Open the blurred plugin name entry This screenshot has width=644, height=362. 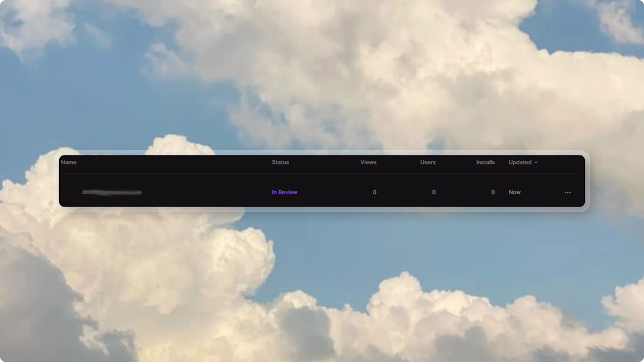click(x=112, y=192)
